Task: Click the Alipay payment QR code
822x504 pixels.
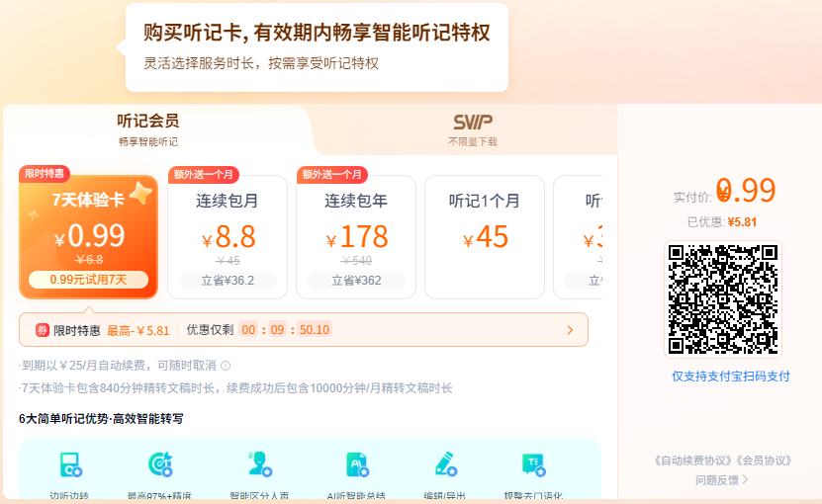Action: tap(722, 299)
